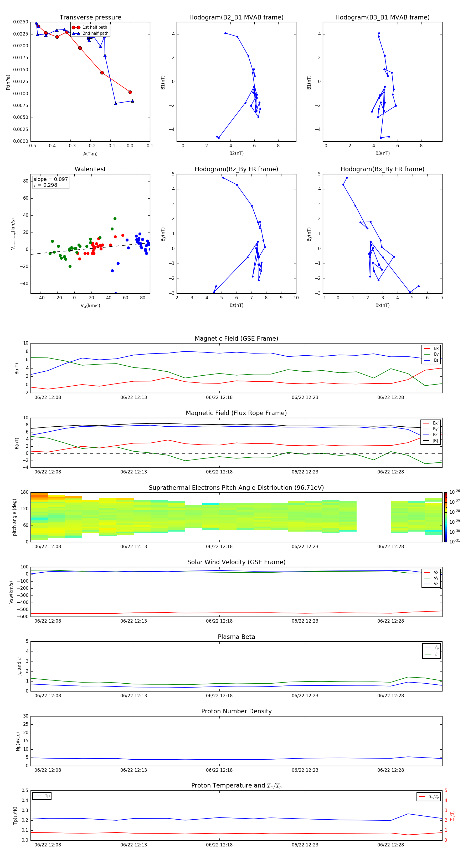Click the dashed regression line in WalenTest
The image size is (473, 868).
coord(90,248)
